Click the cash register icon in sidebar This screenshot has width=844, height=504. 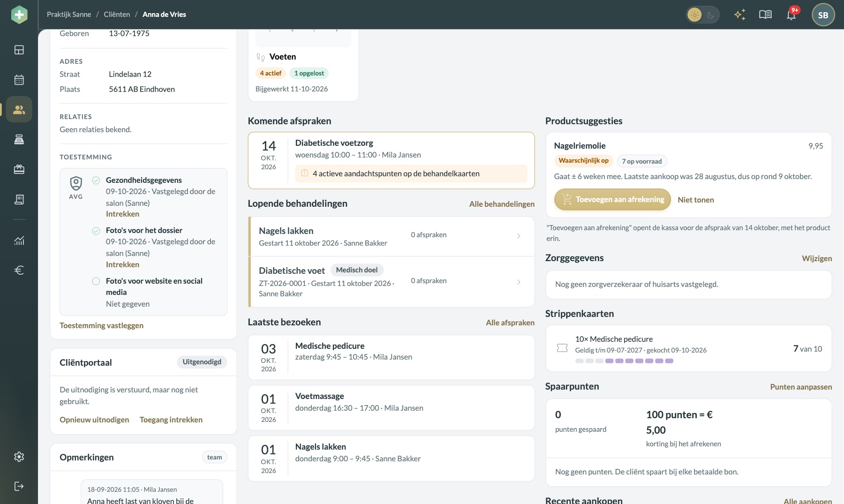pos(19,139)
